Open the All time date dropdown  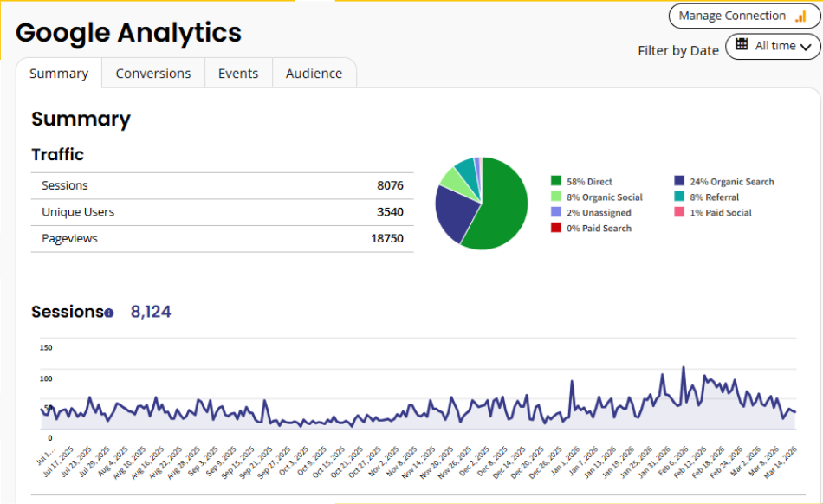(x=773, y=47)
